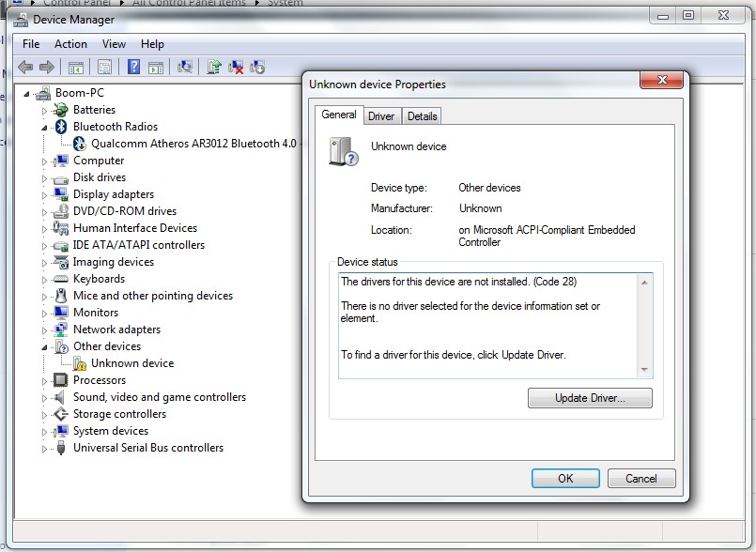This screenshot has height=552, width=756.
Task: Select the Display adapters icon
Action: tap(61, 194)
